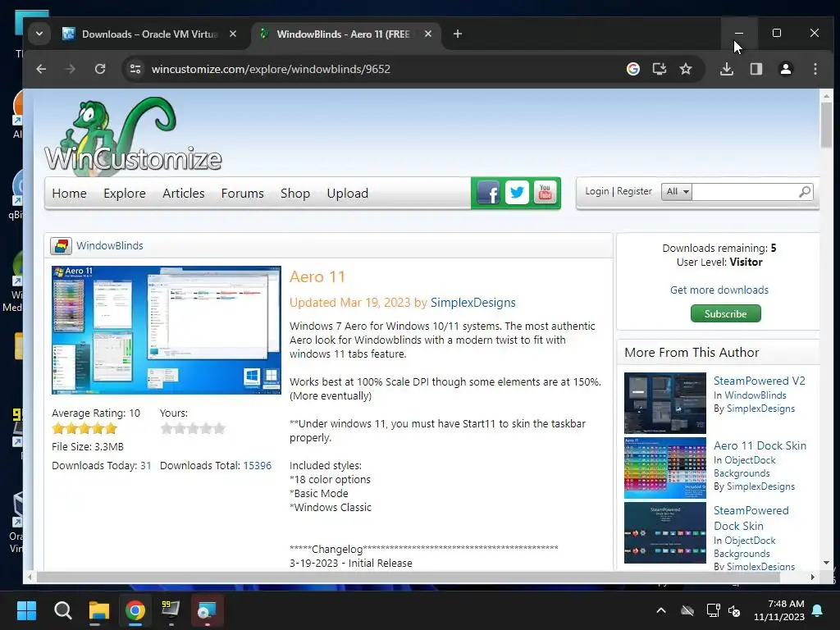Click the horizontal scrollbar right arrow
The height and width of the screenshot is (630, 840).
point(813,577)
